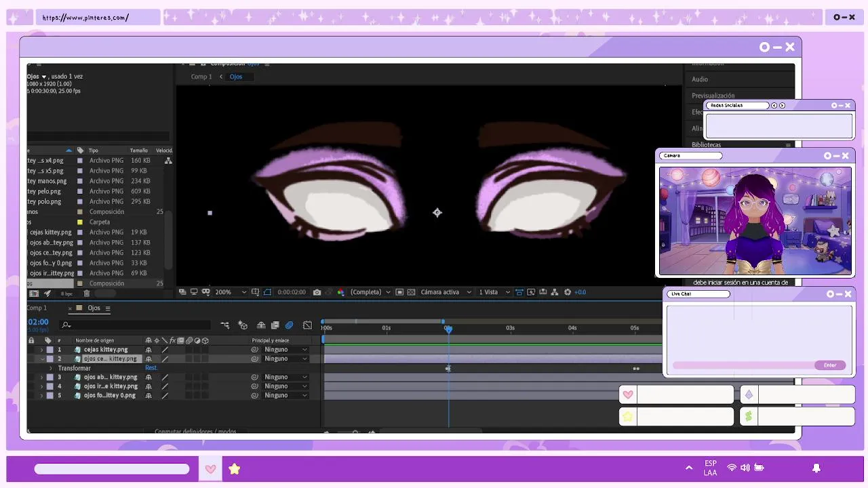This screenshot has width=868, height=488.
Task: Toggle pixel aspect ratio correction icon
Action: pos(519,292)
